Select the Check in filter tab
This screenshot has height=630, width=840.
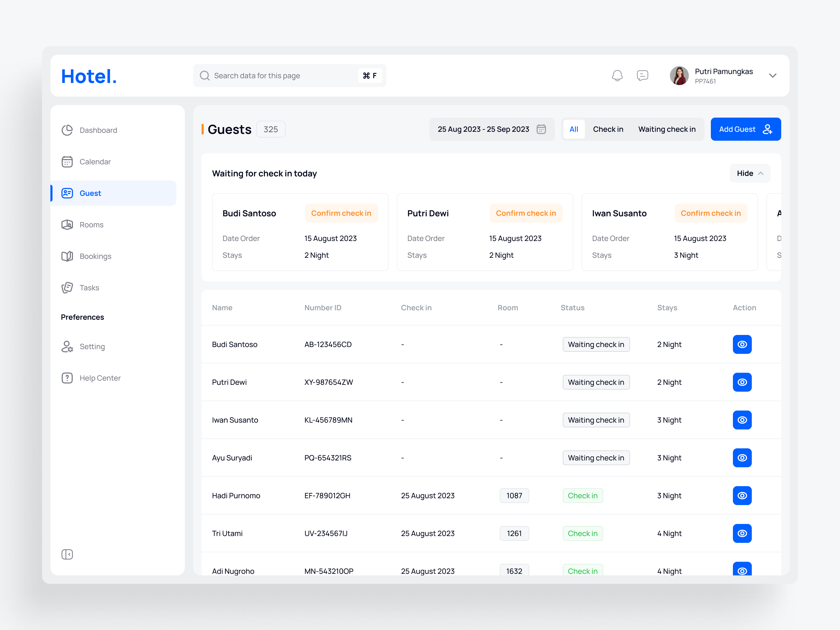(608, 129)
